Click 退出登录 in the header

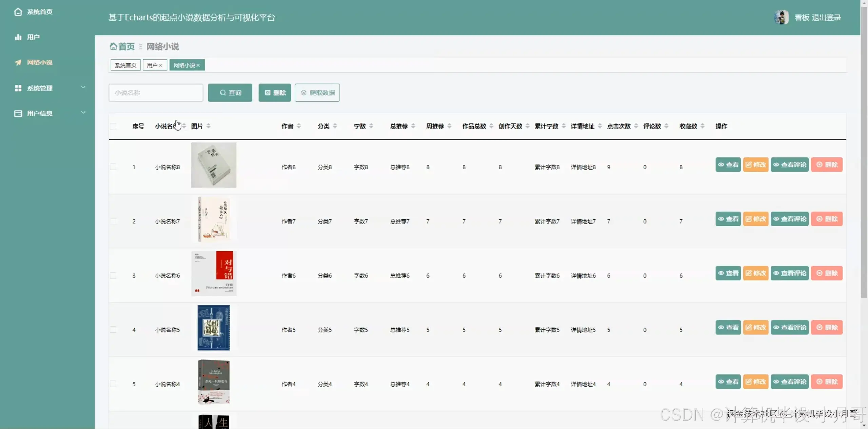click(826, 18)
